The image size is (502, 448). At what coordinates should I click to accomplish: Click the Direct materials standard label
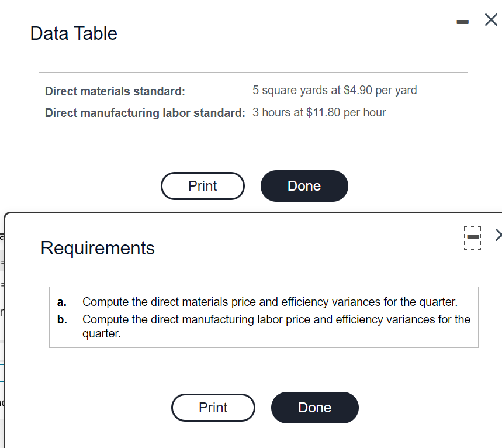pos(115,91)
